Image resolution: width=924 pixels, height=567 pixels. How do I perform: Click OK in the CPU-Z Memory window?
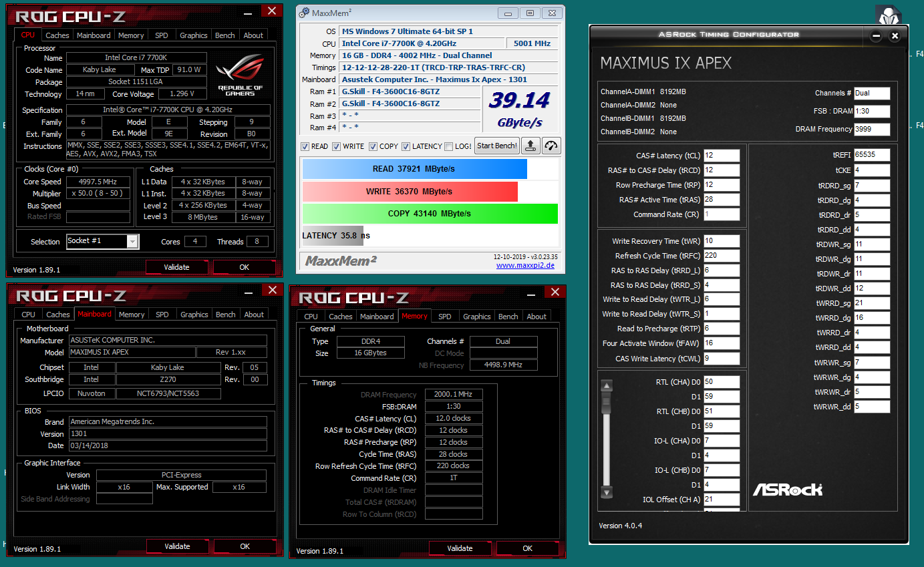pos(528,548)
